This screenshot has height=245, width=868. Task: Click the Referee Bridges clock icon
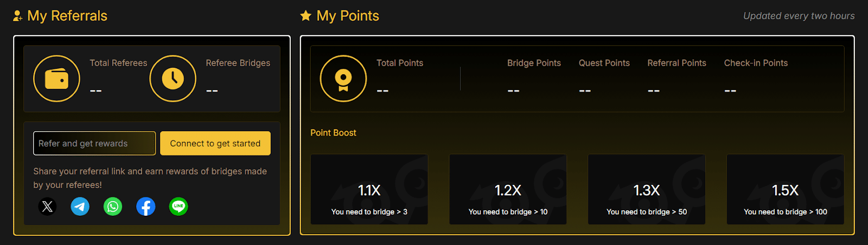coord(173,79)
